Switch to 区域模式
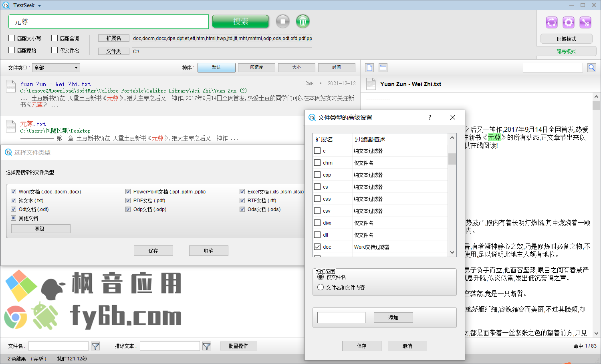 [567, 39]
